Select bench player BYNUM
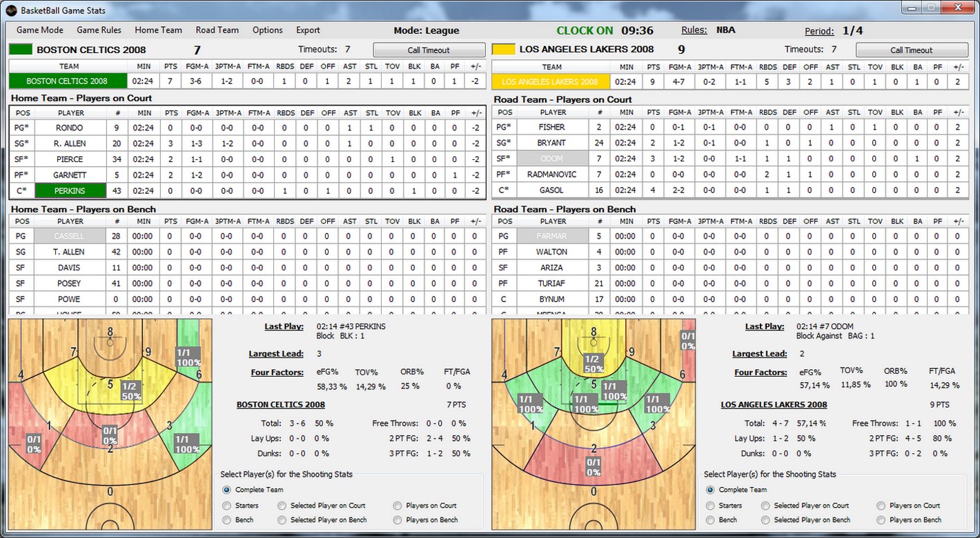This screenshot has width=980, height=538. coord(552,299)
